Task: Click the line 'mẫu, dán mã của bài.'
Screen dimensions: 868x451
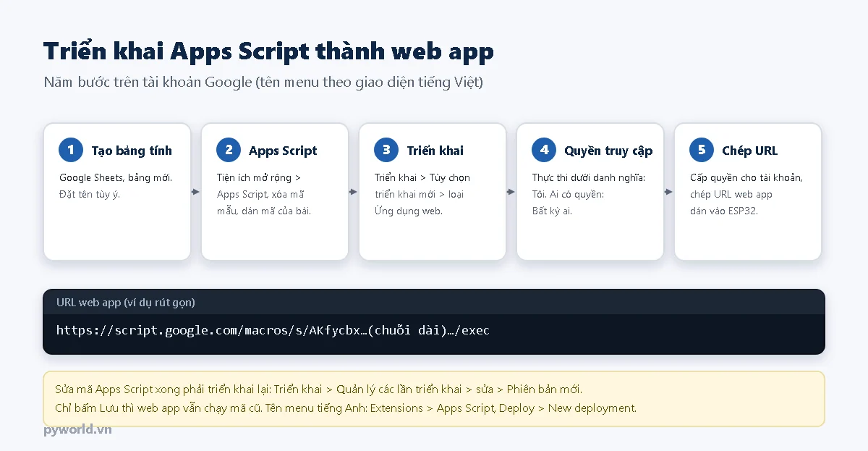Action: (x=264, y=211)
